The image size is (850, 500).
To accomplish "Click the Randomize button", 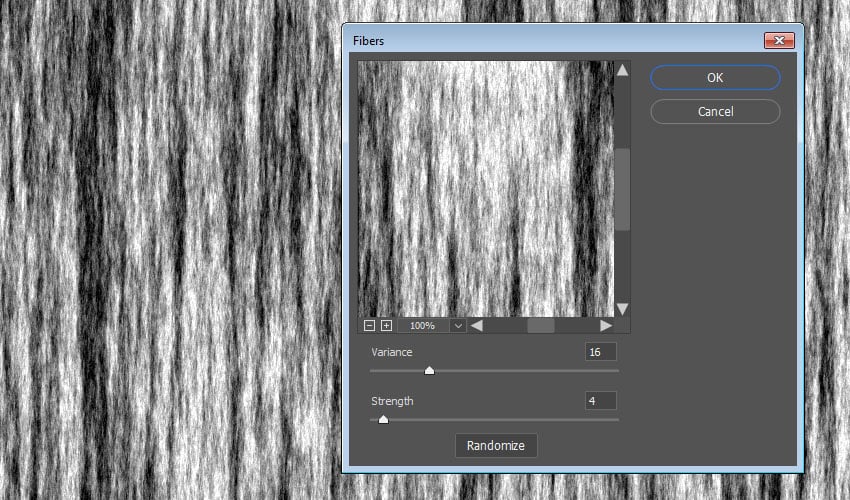I will point(496,445).
